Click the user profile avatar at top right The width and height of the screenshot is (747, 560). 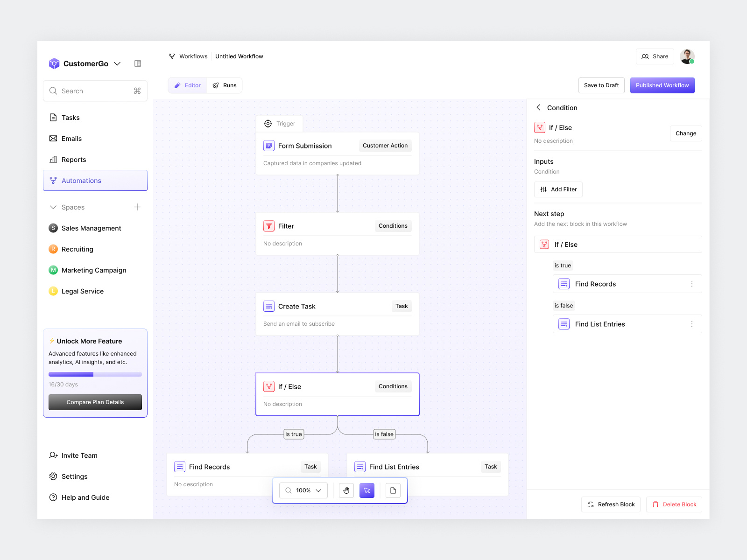tap(687, 56)
